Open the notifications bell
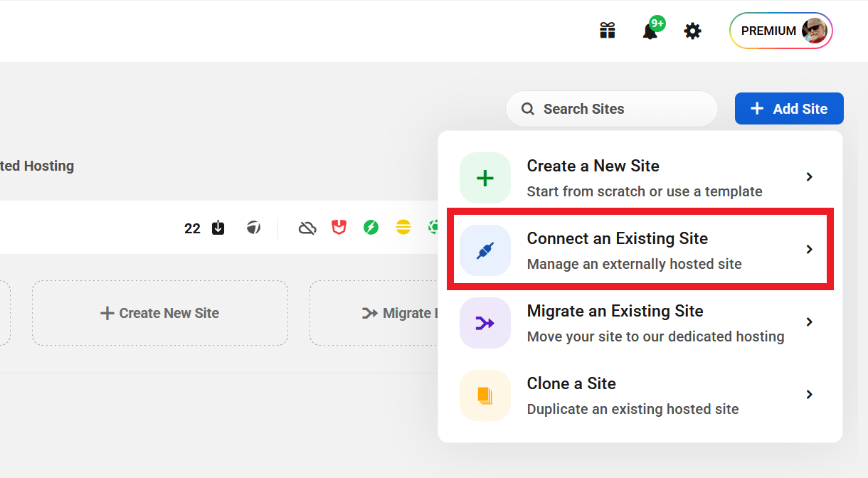Screen dimensions: 868x478 click(x=650, y=31)
